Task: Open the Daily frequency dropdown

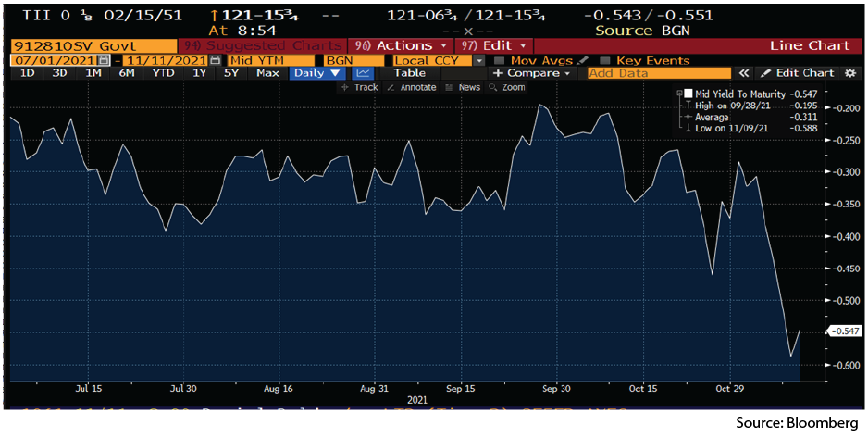Action: tap(317, 73)
